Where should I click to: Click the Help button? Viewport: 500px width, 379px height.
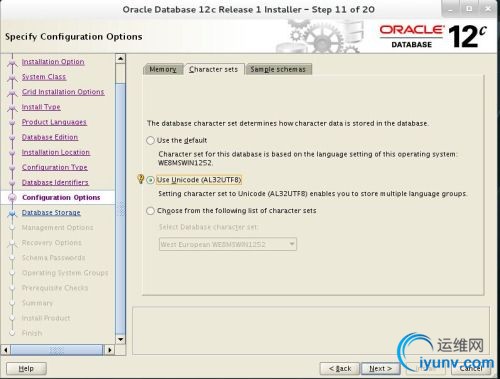click(26, 369)
